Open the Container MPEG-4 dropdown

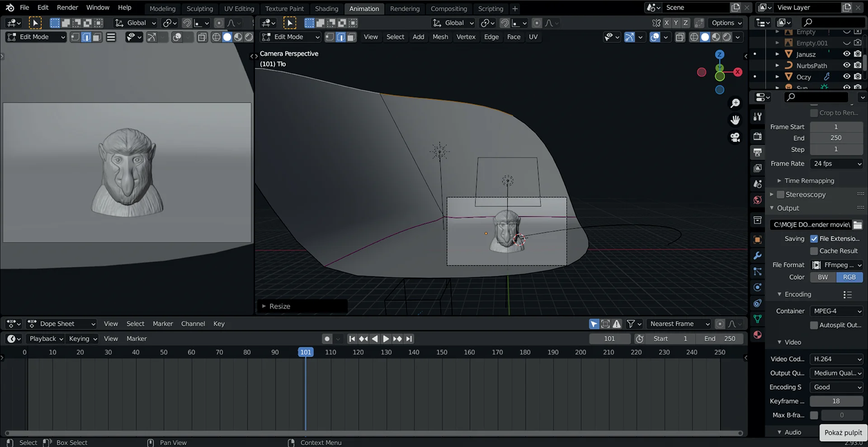point(837,311)
